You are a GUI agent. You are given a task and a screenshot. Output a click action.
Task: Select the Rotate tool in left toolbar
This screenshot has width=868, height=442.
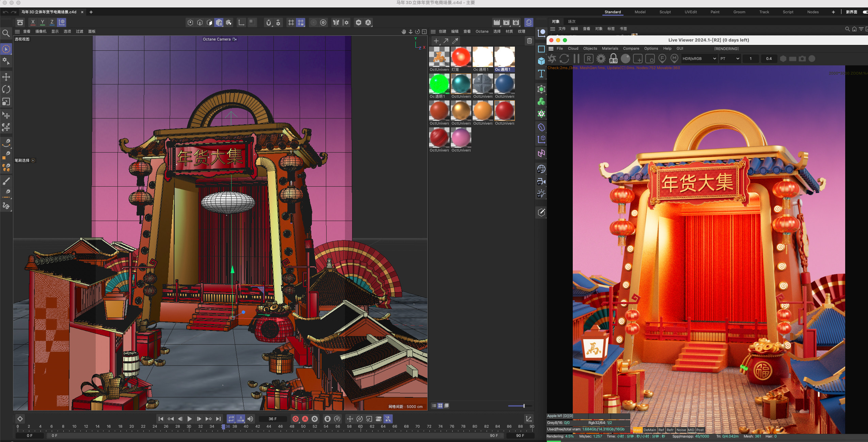tap(6, 89)
